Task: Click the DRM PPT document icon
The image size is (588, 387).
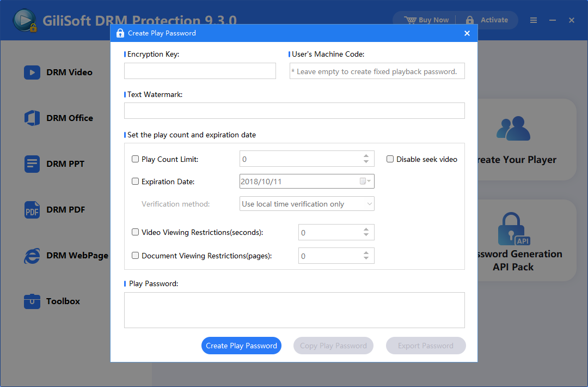Action: pos(32,164)
